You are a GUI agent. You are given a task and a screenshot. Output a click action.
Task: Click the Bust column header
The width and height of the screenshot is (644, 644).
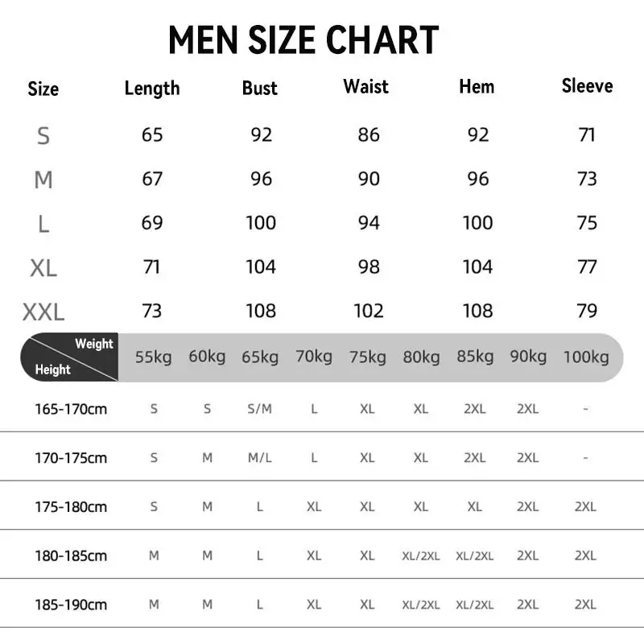[259, 89]
